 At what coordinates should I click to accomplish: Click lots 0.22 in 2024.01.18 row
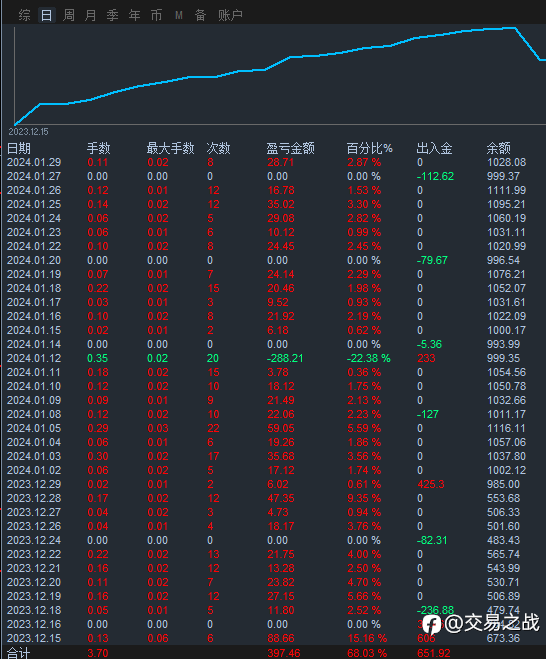(x=98, y=288)
